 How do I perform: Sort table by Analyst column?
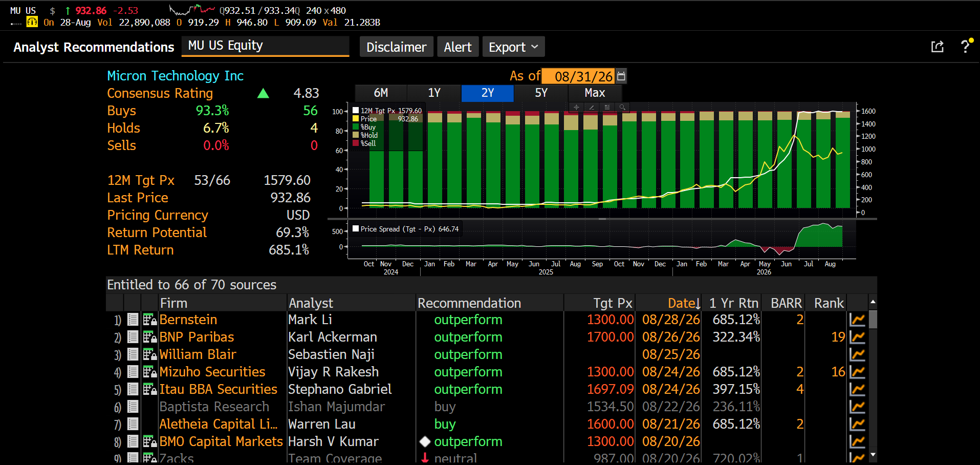click(352, 303)
